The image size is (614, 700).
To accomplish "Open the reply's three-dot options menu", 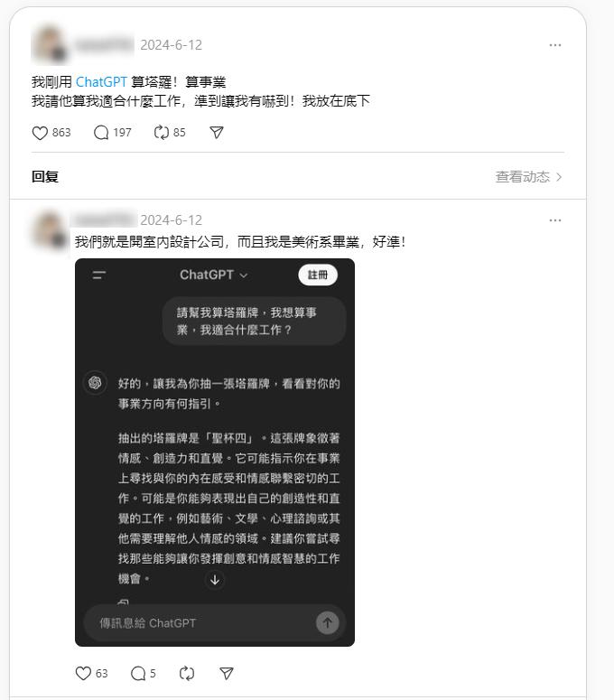I will 555,220.
